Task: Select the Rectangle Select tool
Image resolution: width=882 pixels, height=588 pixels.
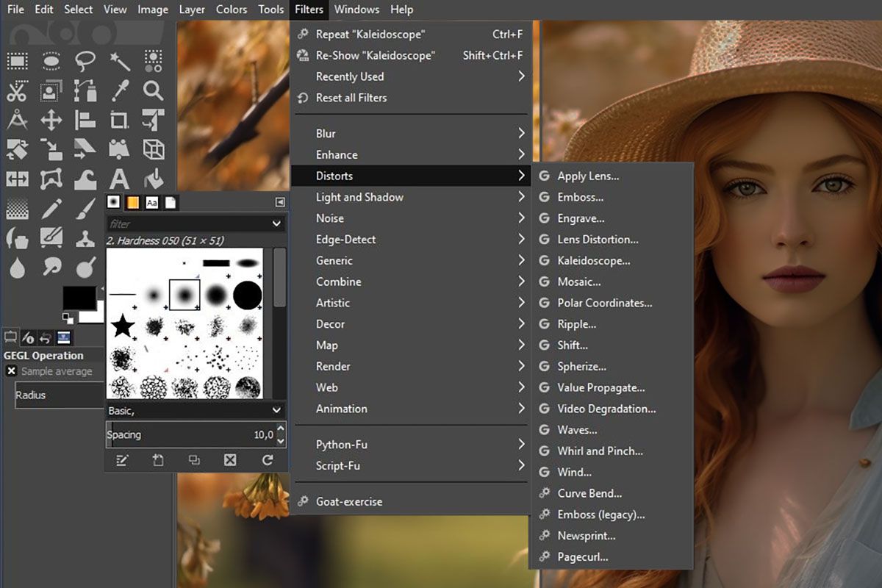Action: 17,61
